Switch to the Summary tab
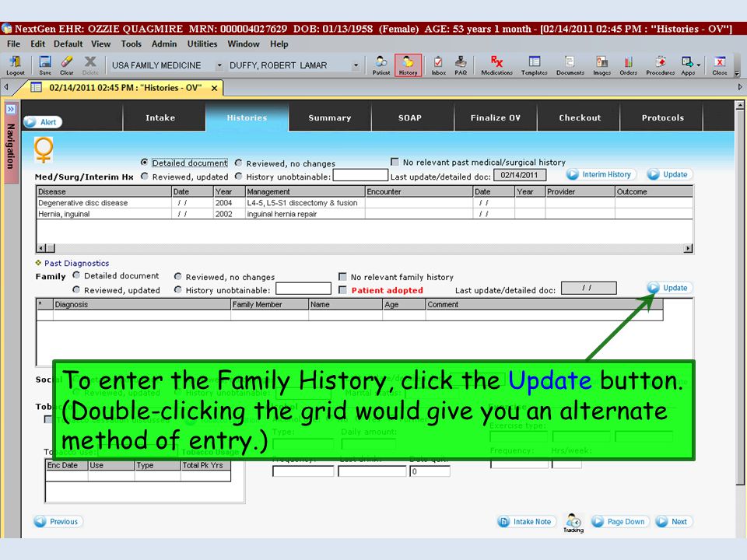This screenshot has width=747, height=560. click(330, 117)
